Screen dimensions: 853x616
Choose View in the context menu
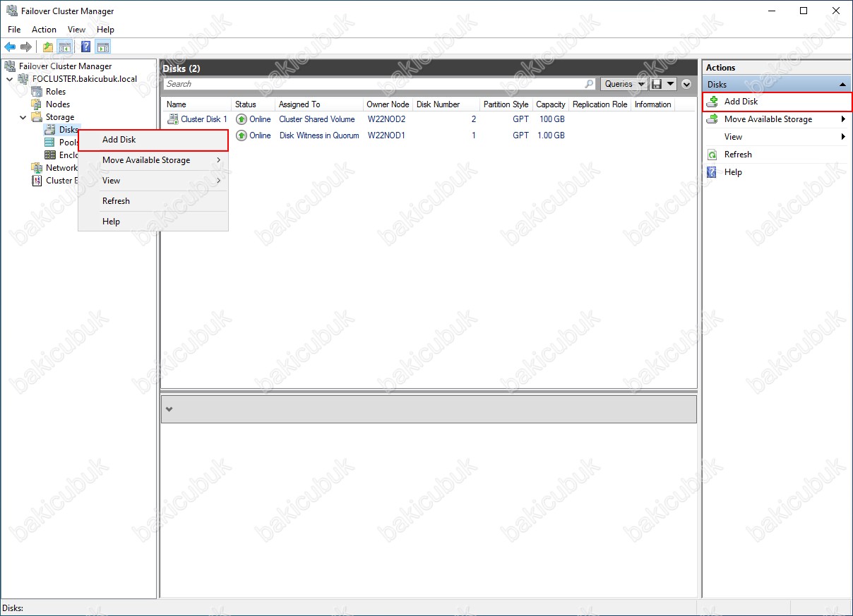[x=153, y=181]
